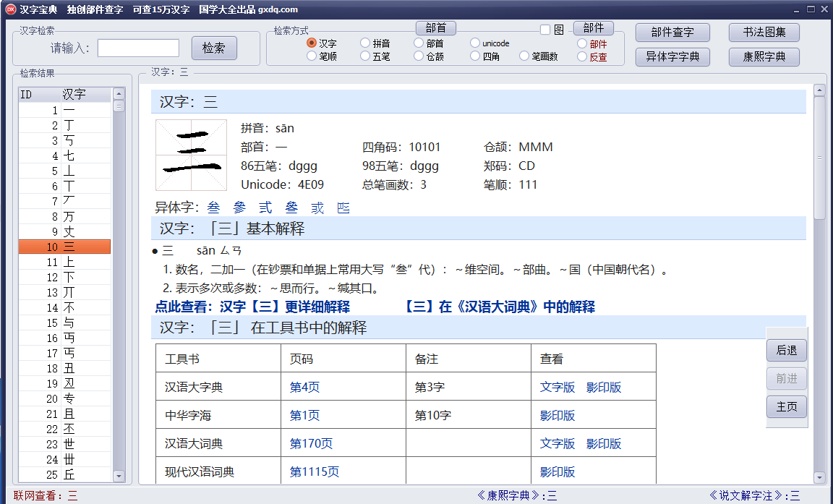This screenshot has width=833, height=504.
Task: Open 第1页 link for 中华字海
Action: point(305,415)
